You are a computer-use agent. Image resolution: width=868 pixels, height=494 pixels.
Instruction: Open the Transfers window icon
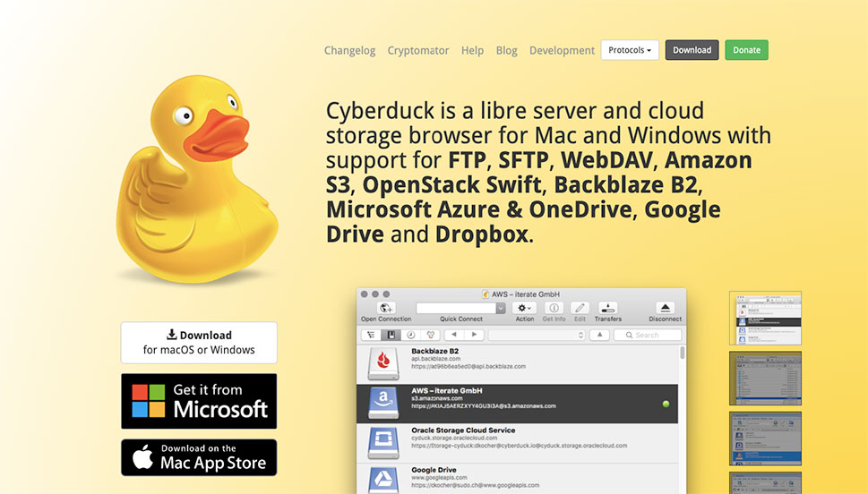(608, 308)
